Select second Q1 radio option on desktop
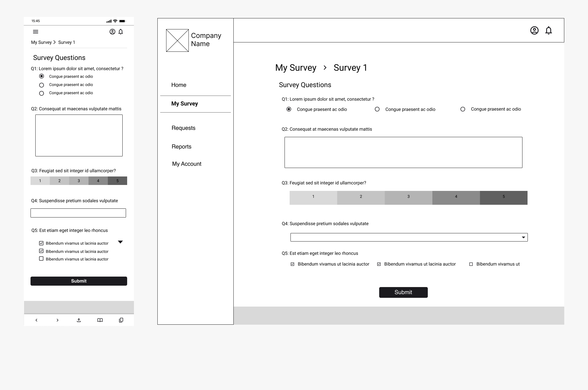Viewport: 588px width, 390px height. [377, 109]
